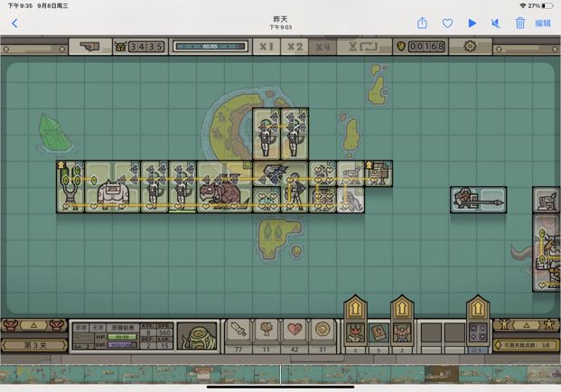Tap the share icon in Photos toolbar
The width and height of the screenshot is (561, 392).
click(422, 23)
